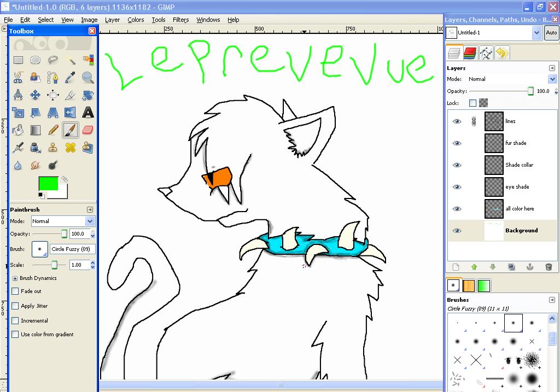Screen dimensions: 560x392
Task: Open the Brushes panel configuration menu
Action: point(552,300)
